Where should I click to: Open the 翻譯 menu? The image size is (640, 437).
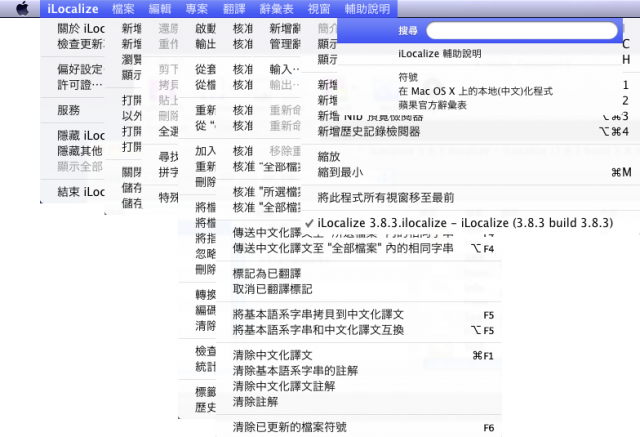point(234,9)
